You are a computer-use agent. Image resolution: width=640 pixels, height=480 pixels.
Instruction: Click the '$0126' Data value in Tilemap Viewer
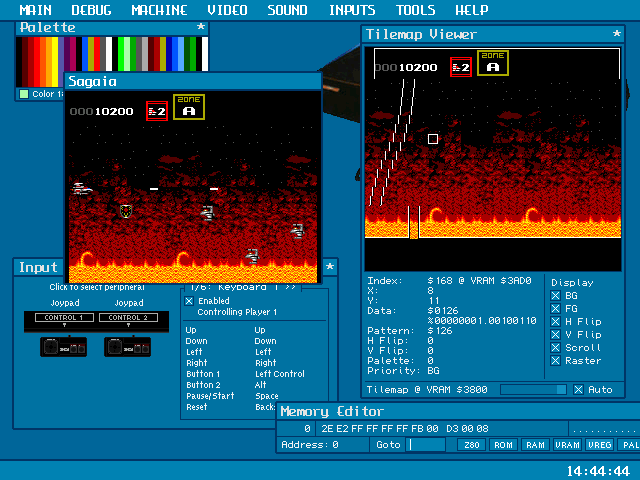[x=443, y=311]
